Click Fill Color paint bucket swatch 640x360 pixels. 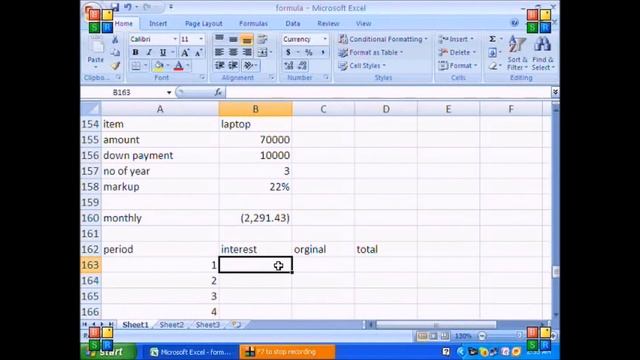tap(158, 66)
